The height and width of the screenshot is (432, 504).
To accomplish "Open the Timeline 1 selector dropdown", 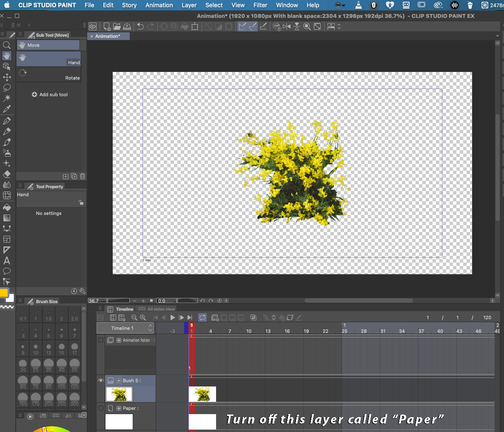I will pos(125,328).
